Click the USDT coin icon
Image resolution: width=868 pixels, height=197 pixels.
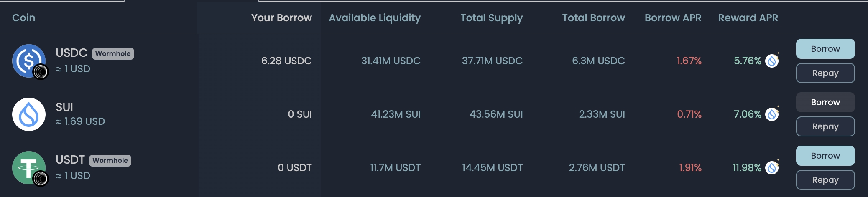pos(28,168)
